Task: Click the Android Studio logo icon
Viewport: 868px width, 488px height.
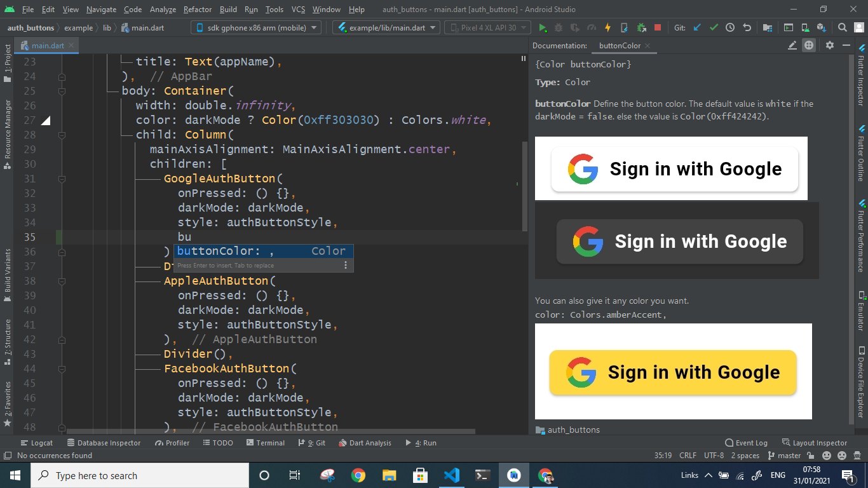Action: 9,10
